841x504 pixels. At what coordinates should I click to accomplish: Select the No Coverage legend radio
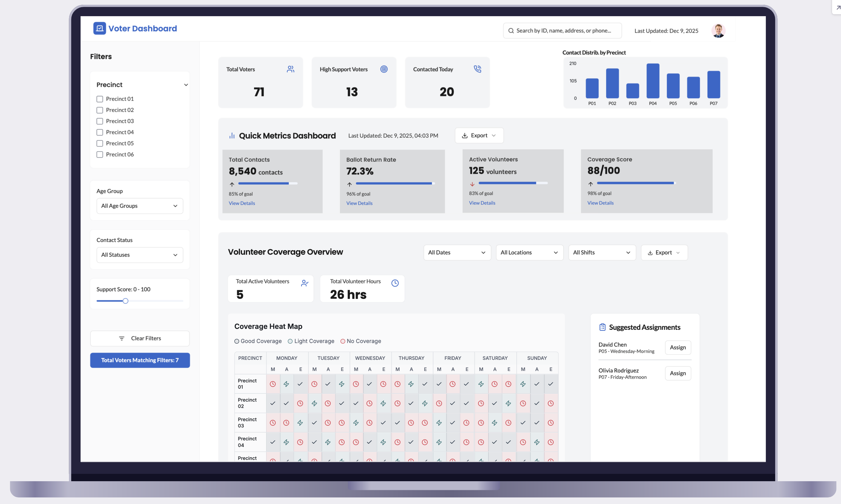pyautogui.click(x=343, y=341)
